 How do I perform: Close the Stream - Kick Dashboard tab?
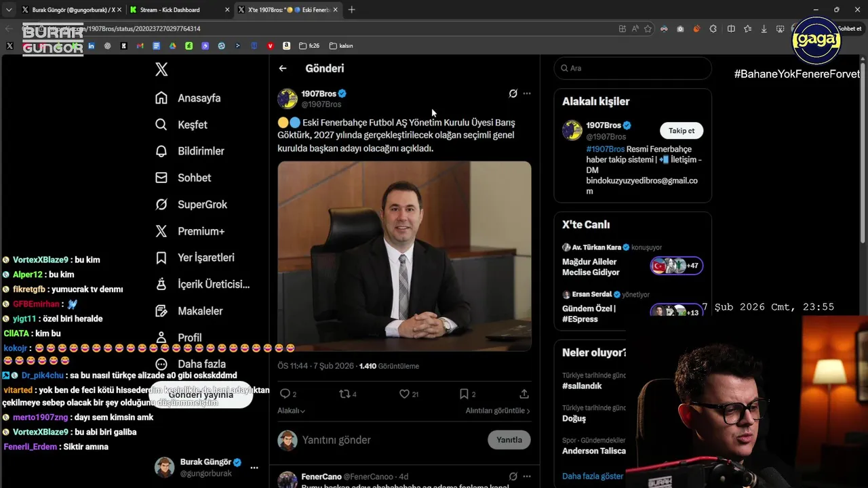pyautogui.click(x=226, y=10)
